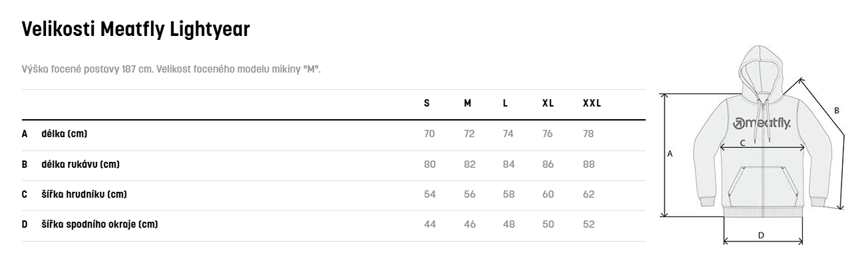Click the Meatfly logo on the hoodie

[x=761, y=124]
